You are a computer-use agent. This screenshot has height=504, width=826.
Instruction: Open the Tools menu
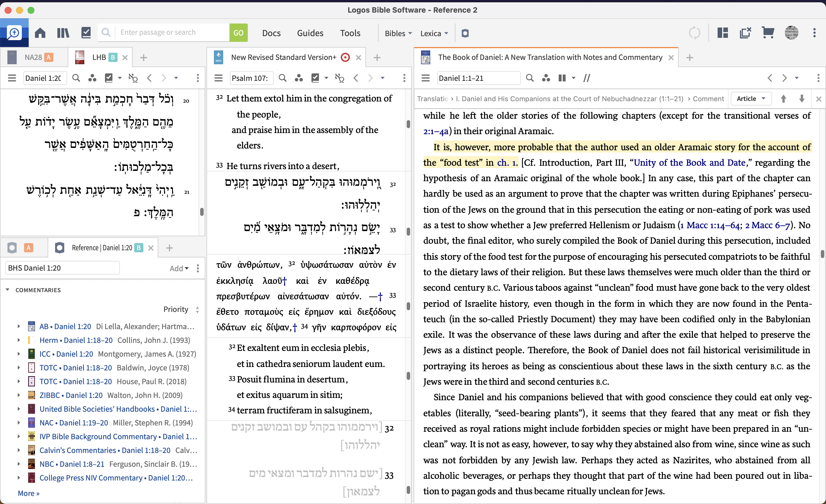[350, 33]
